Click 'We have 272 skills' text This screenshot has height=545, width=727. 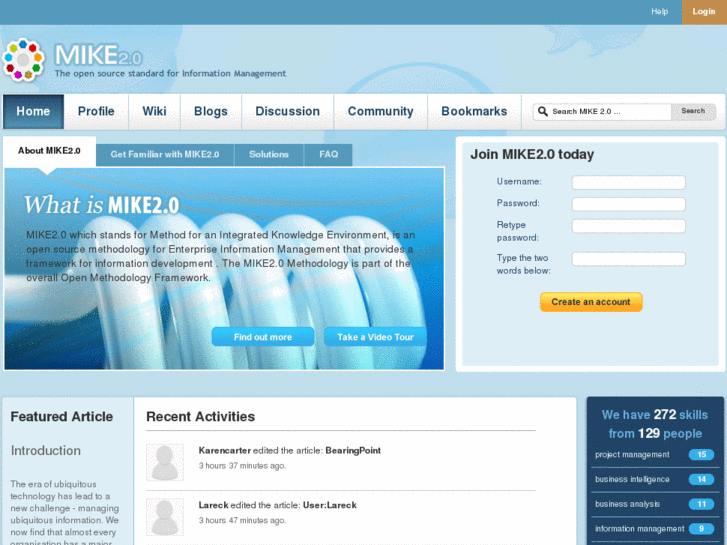click(655, 415)
